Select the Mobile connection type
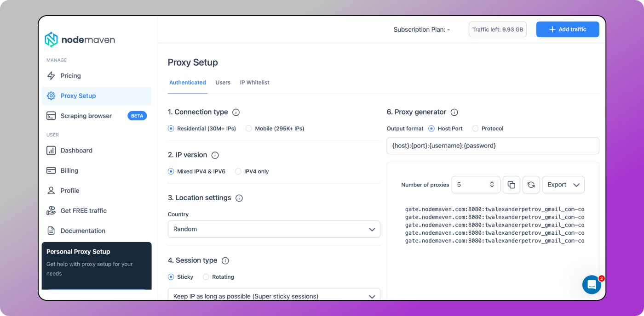Viewport: 644px width, 316px height. (248, 129)
